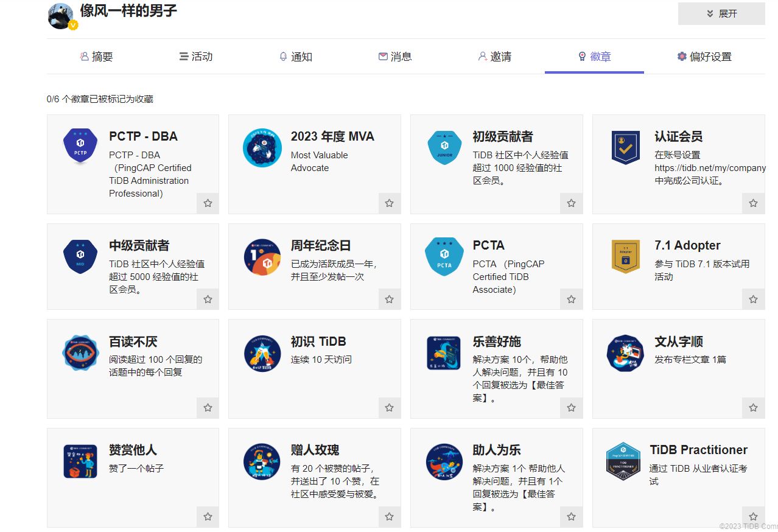Click the 发布专栏文章 1篇 description

point(690,360)
